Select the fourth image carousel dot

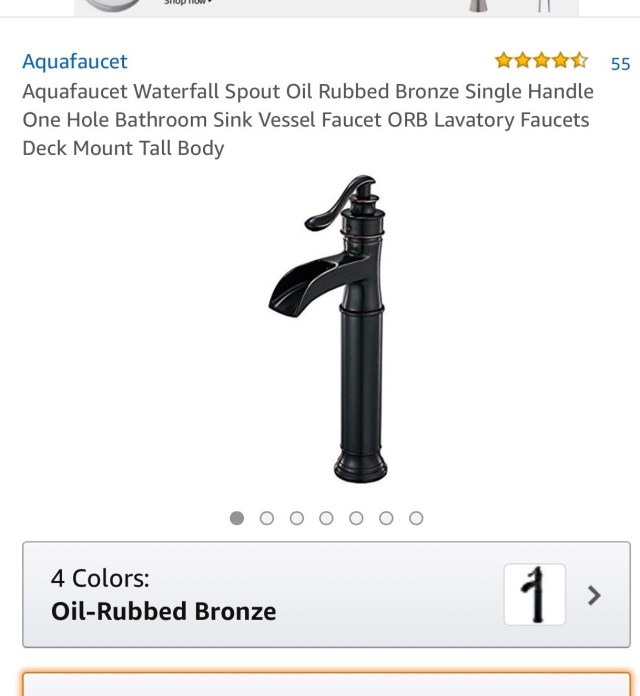(326, 518)
